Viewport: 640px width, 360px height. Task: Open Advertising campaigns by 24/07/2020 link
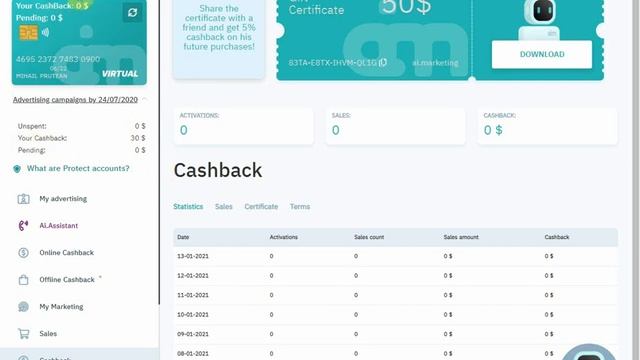click(x=75, y=100)
